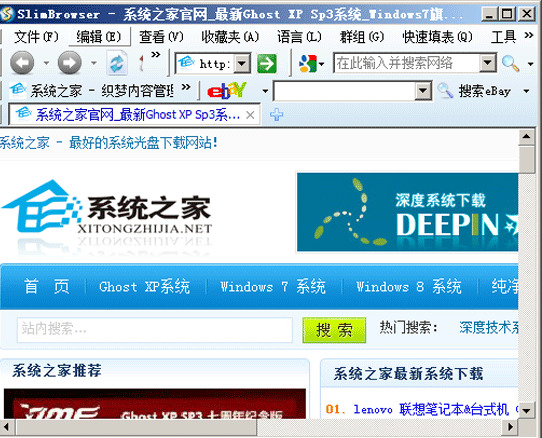Click the SlimBrowser title bar app icon

click(x=7, y=14)
